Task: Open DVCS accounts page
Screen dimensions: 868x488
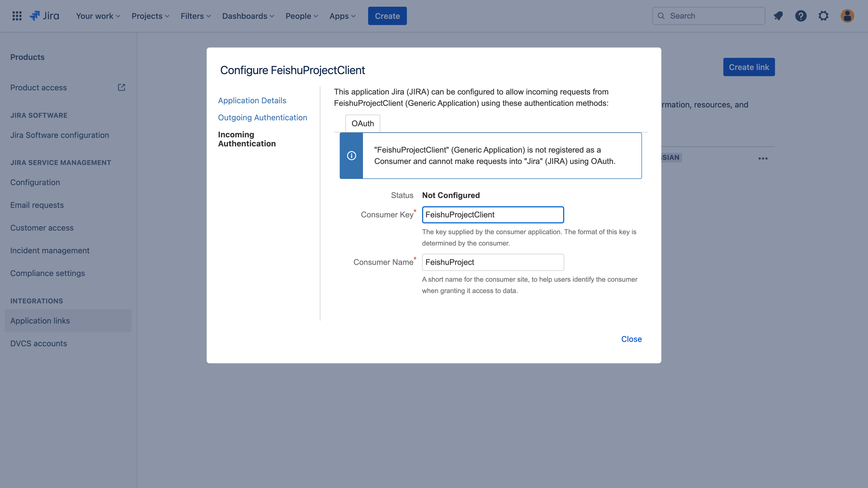Action: pyautogui.click(x=38, y=343)
